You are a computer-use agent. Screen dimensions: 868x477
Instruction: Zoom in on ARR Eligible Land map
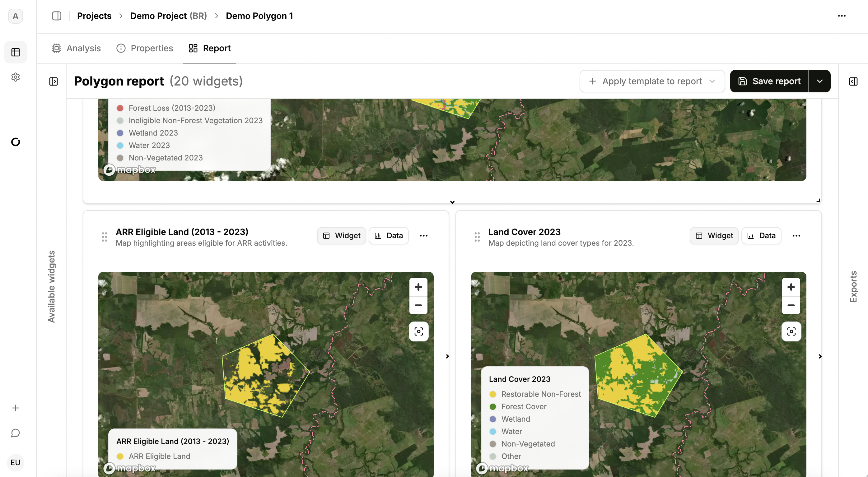pyautogui.click(x=418, y=287)
